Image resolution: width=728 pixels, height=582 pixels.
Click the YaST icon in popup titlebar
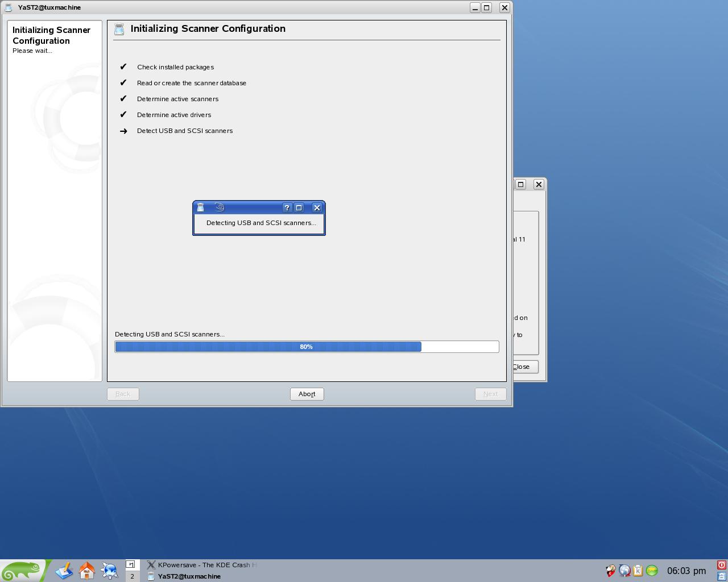pos(200,208)
